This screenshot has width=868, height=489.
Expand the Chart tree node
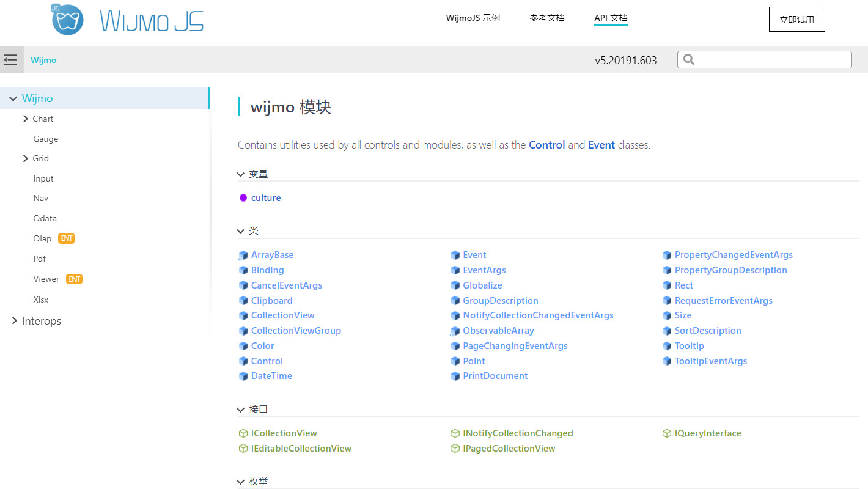pyautogui.click(x=26, y=119)
